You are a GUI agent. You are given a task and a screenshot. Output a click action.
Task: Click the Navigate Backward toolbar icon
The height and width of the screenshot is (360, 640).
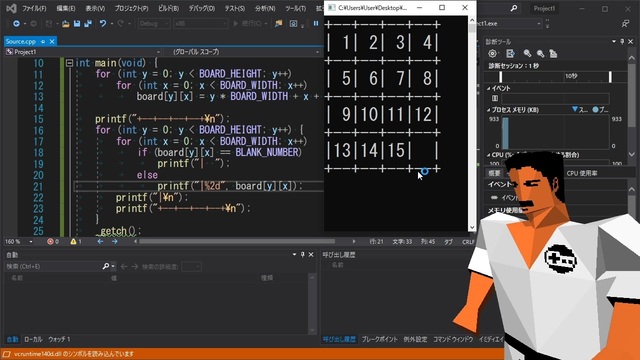tap(16, 24)
